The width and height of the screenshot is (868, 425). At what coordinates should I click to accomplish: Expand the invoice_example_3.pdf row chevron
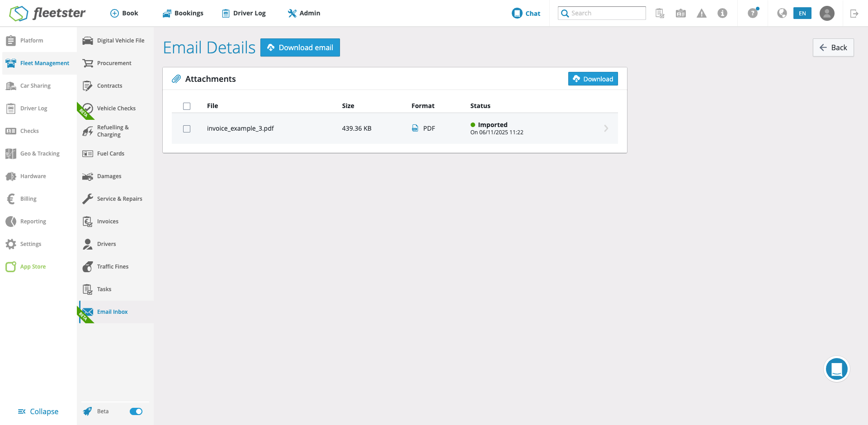(606, 128)
